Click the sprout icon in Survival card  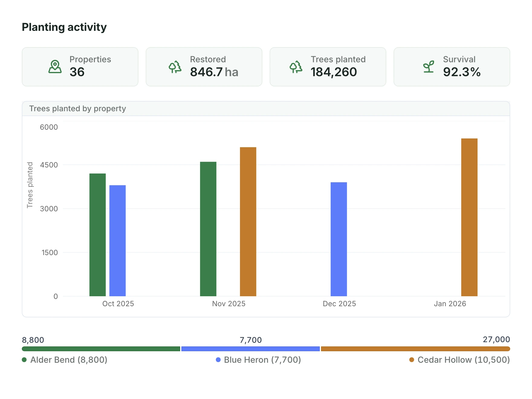429,67
